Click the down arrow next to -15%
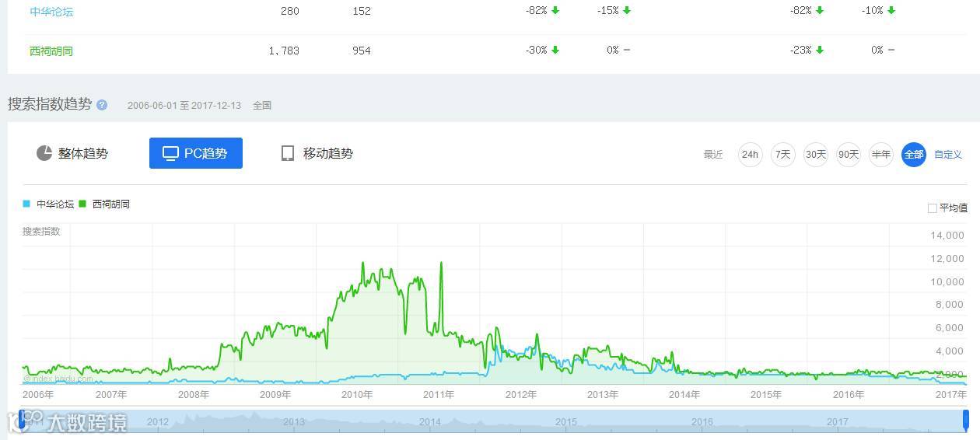The width and height of the screenshot is (980, 440). click(627, 11)
